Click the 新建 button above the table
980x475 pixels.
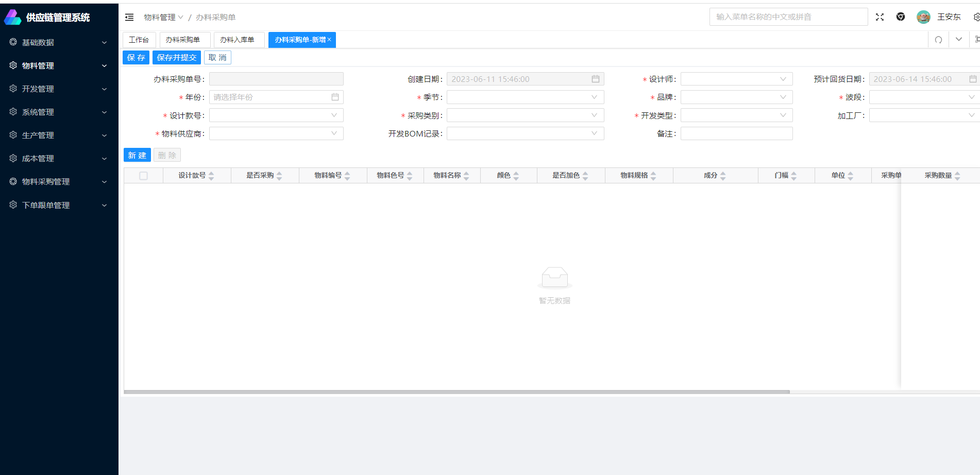(x=137, y=155)
